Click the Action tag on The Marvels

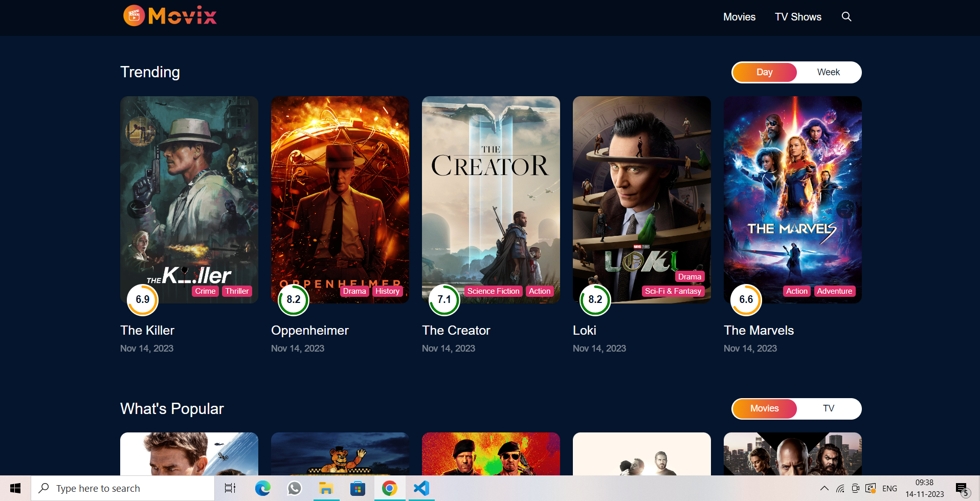(x=797, y=291)
